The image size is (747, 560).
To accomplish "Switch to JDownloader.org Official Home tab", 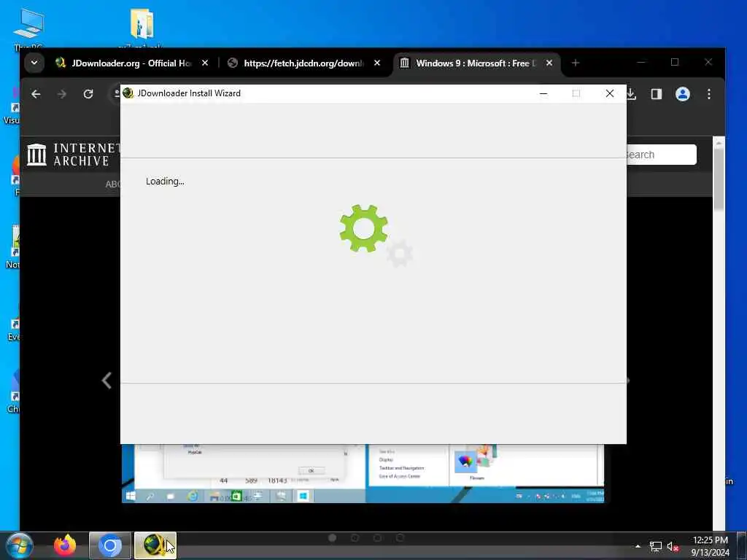I will tap(132, 63).
